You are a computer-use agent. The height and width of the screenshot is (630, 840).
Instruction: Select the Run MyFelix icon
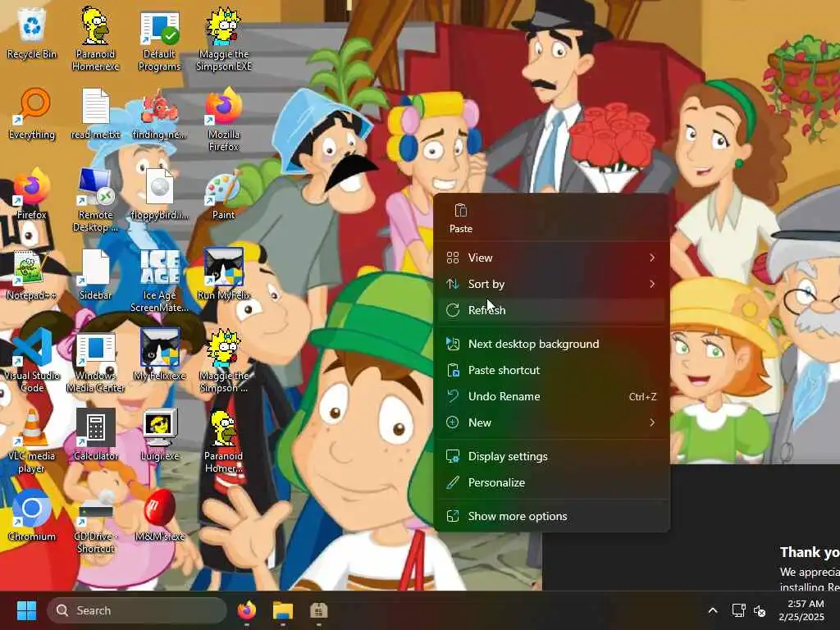click(x=224, y=274)
